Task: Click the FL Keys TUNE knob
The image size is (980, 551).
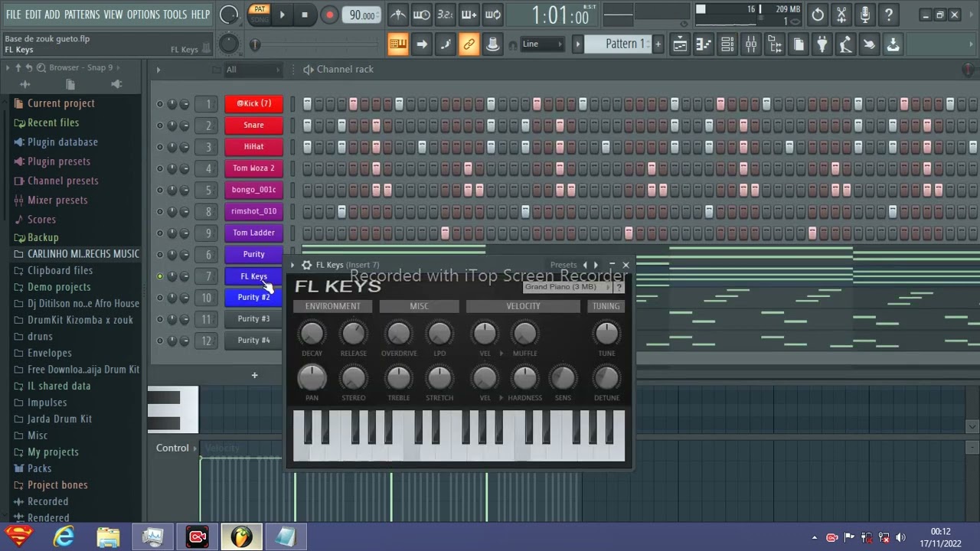Action: (606, 333)
